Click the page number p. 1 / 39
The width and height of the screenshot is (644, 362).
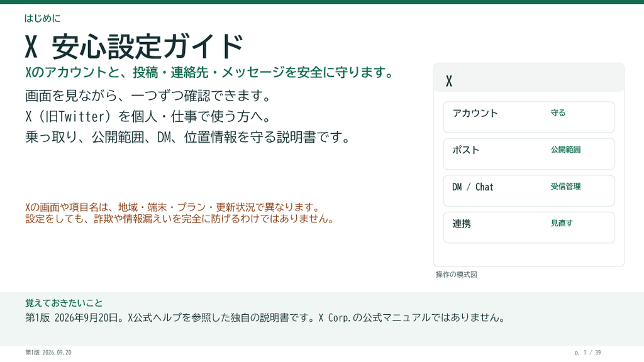point(588,353)
